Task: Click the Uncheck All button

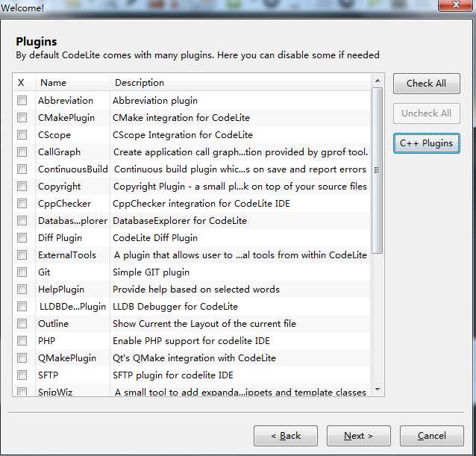Action: [427, 113]
